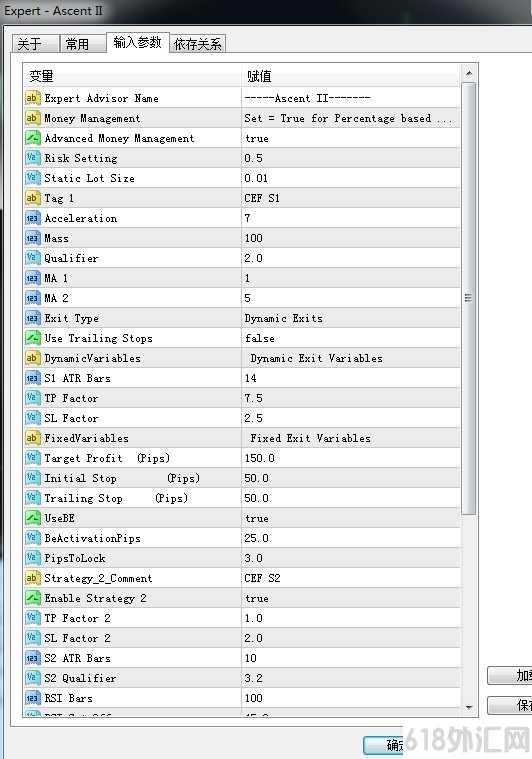This screenshot has width=532, height=759.
Task: Toggle the Use Trailing Stops false value
Action: pos(351,338)
